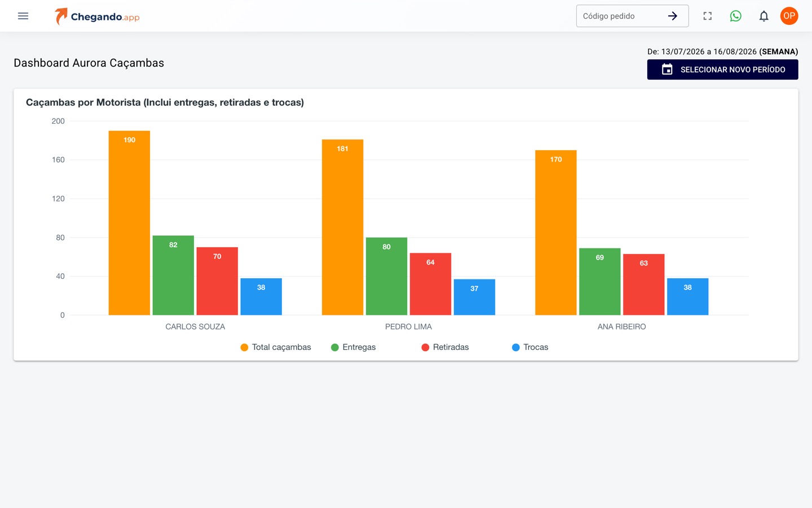Toggle Total caçambas legend series
The width and height of the screenshot is (812, 508).
click(276, 347)
